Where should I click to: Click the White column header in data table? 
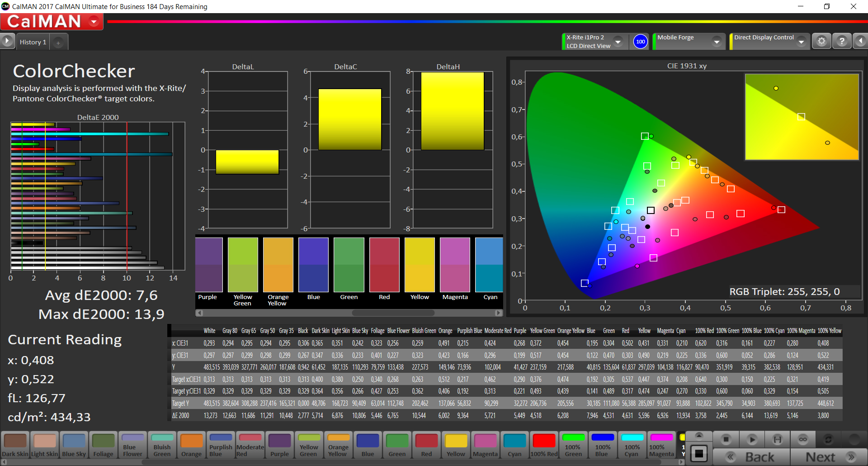(x=209, y=331)
